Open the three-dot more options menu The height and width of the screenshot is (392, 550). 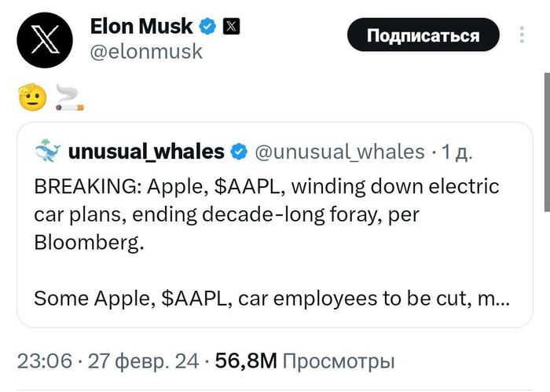(x=522, y=36)
